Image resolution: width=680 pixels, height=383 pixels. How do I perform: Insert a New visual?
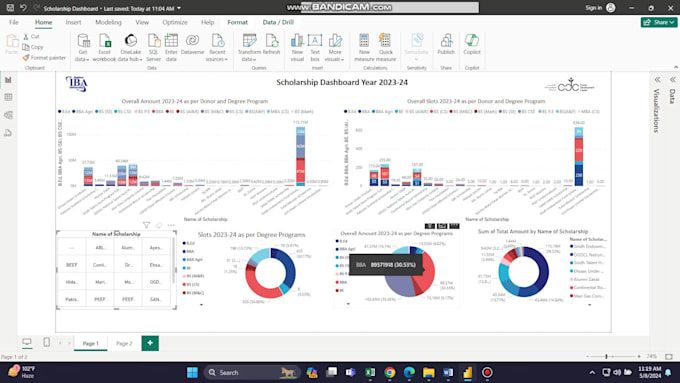pyautogui.click(x=297, y=48)
